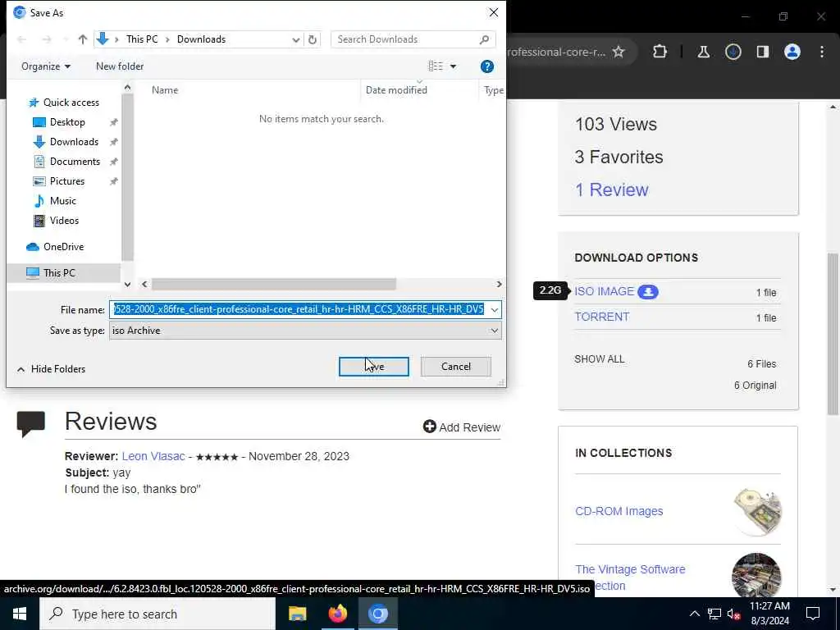
Task: Click Save button
Action: pyautogui.click(x=374, y=367)
